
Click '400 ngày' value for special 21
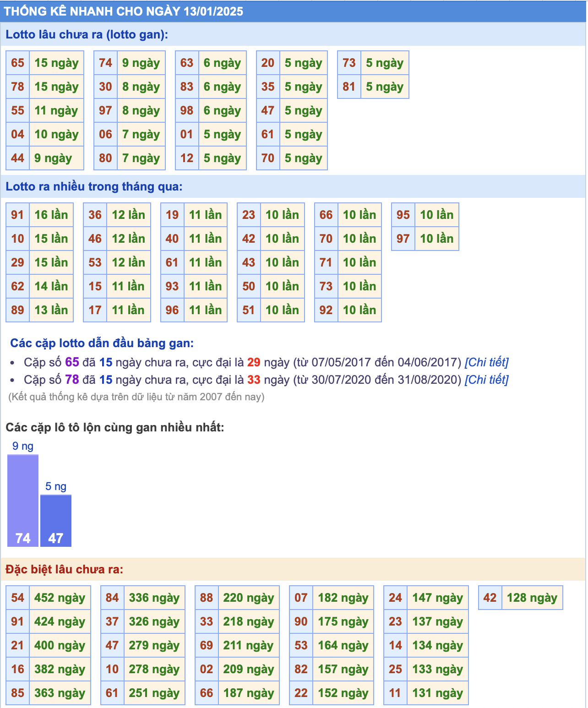(60, 645)
